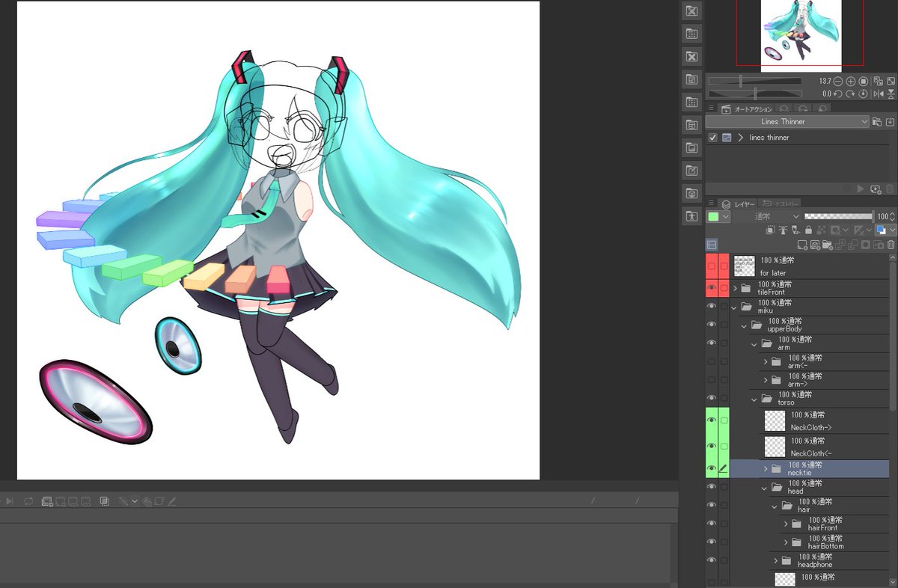
Task: Rotate canvas left in the navigator
Action: [x=838, y=94]
